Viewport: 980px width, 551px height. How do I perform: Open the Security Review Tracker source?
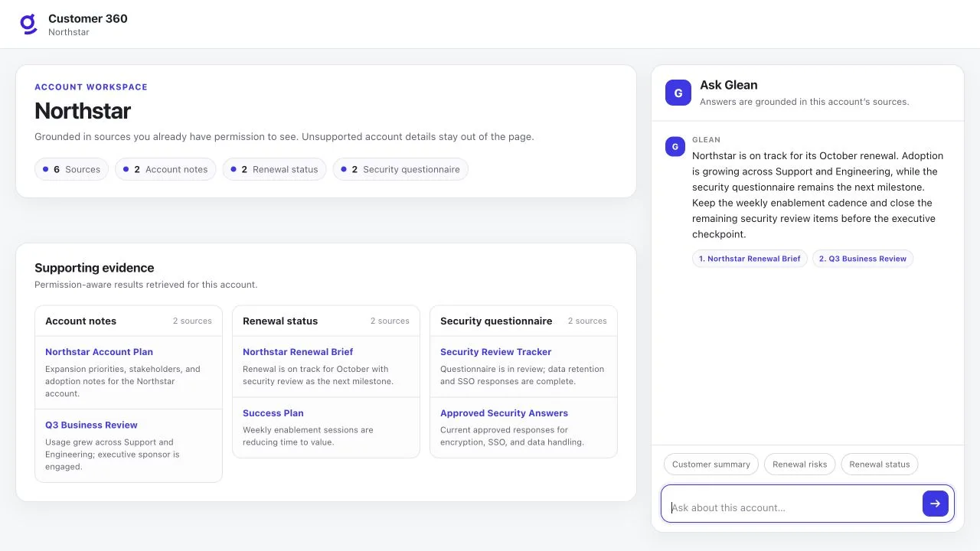point(495,352)
